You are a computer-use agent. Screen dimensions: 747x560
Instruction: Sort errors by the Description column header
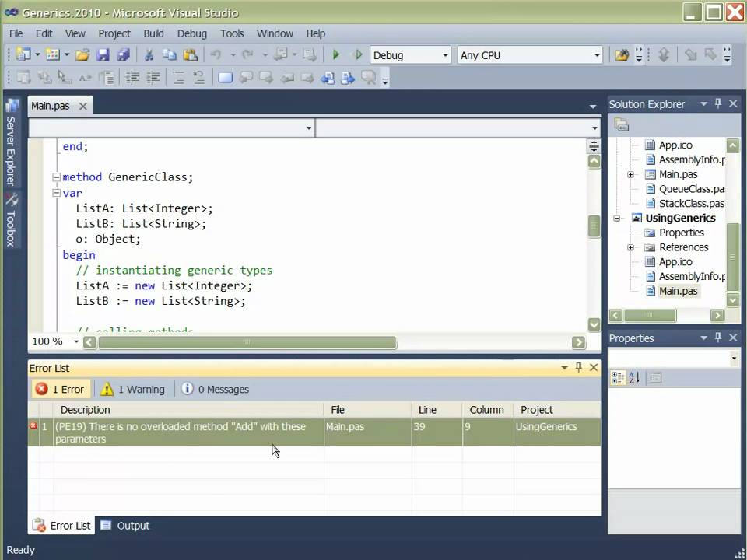(x=188, y=410)
